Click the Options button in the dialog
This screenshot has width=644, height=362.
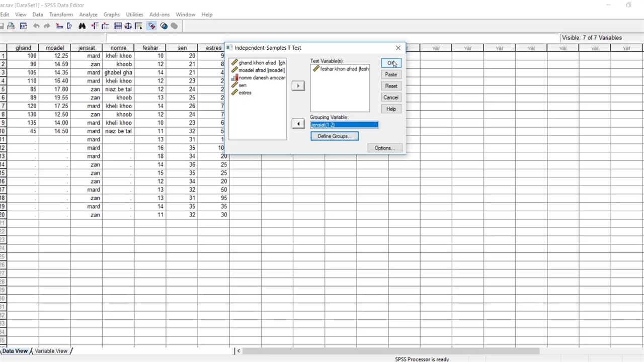(384, 148)
